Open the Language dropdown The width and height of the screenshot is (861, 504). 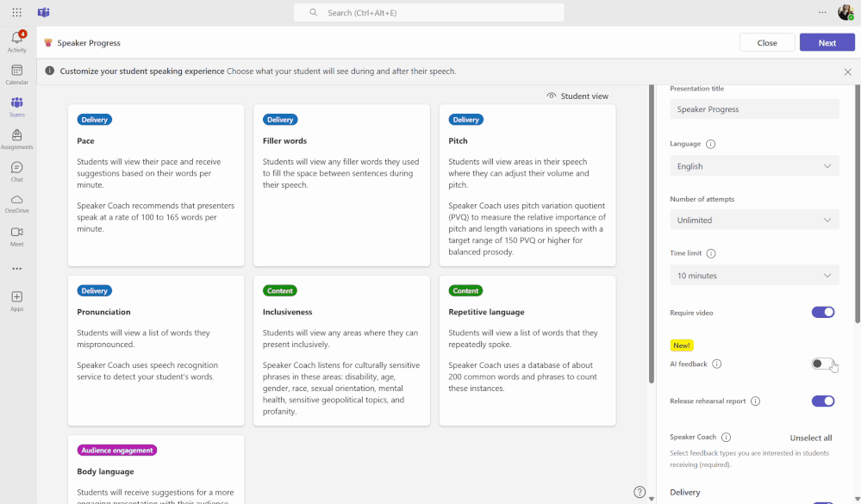pos(754,166)
